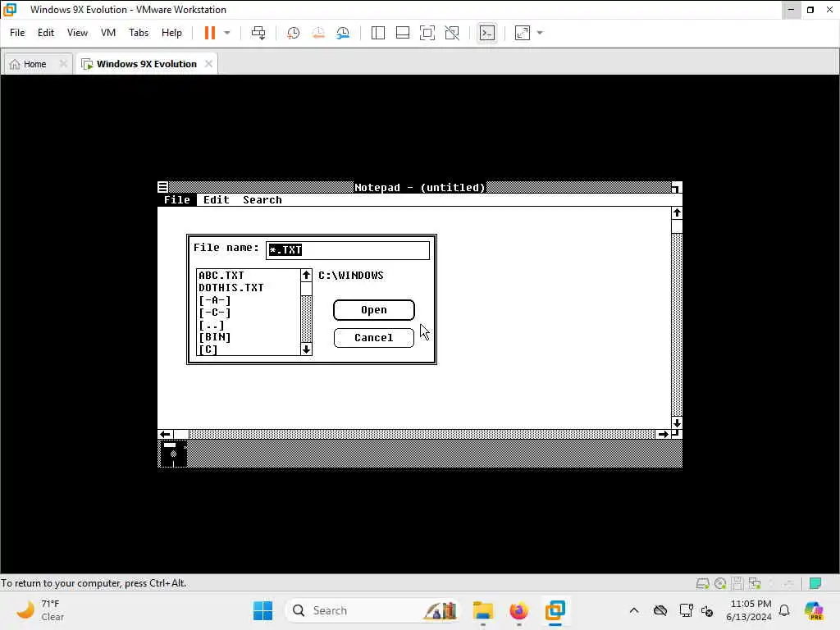The width and height of the screenshot is (840, 630).
Task: Open VMware Edit menu
Action: coord(46,33)
